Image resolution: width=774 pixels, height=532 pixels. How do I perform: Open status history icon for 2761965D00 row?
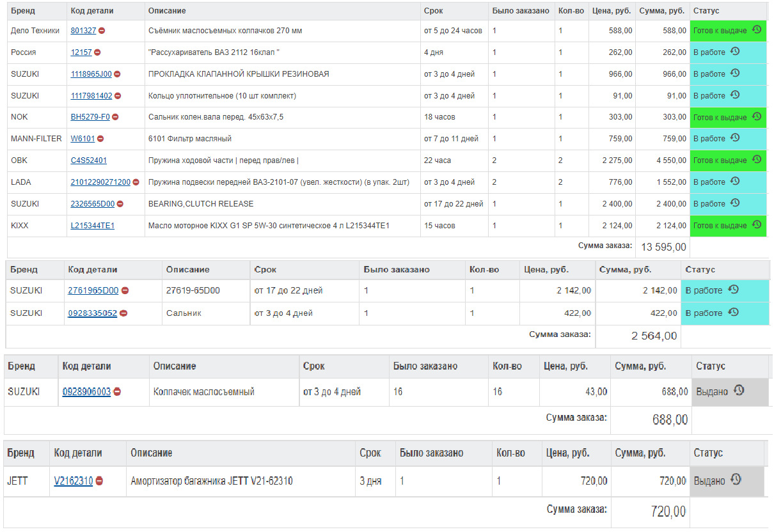733,290
